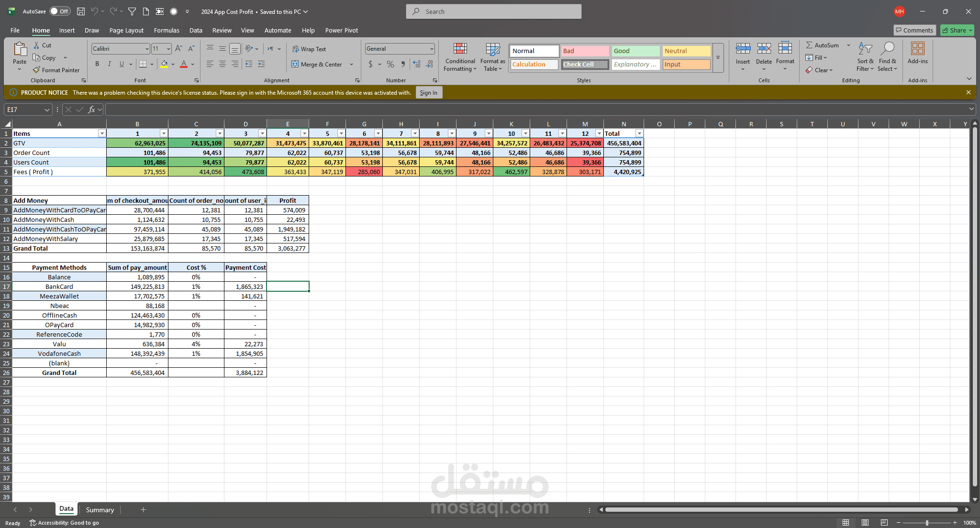
Task: Click Accounting dollar format icon
Action: point(370,64)
